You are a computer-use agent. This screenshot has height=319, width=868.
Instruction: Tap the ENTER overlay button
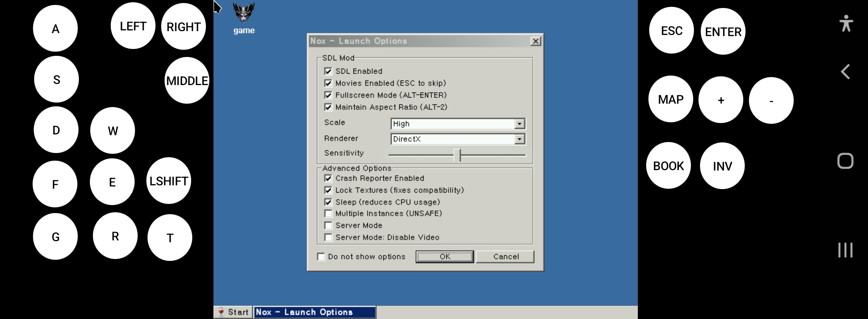tap(723, 32)
